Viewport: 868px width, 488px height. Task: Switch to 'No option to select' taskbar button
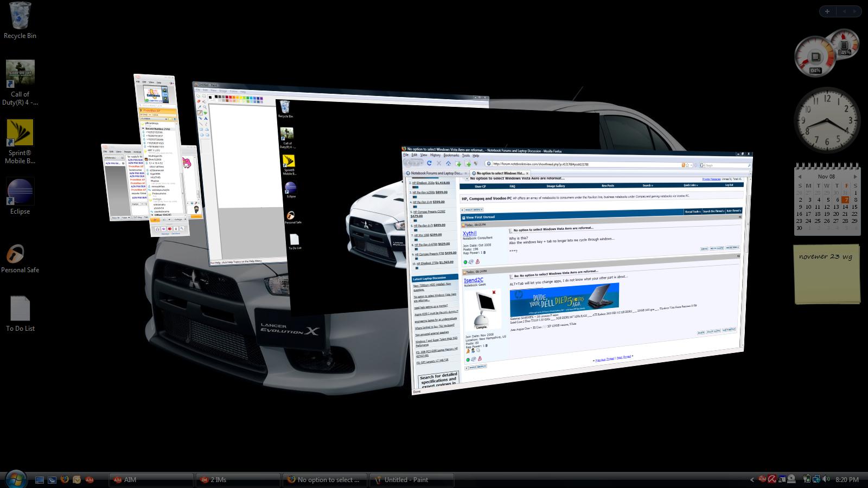coord(325,480)
